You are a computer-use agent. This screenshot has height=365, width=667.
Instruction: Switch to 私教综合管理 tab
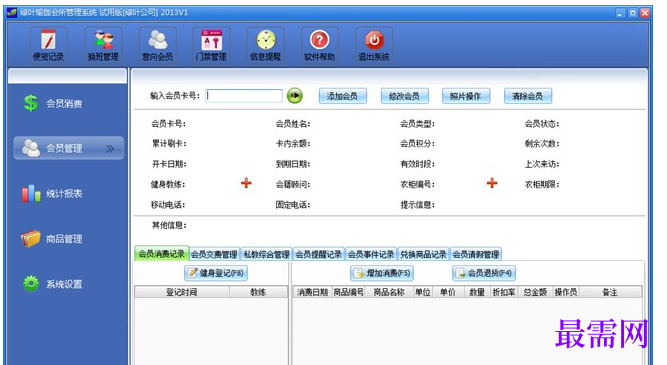coord(267,254)
